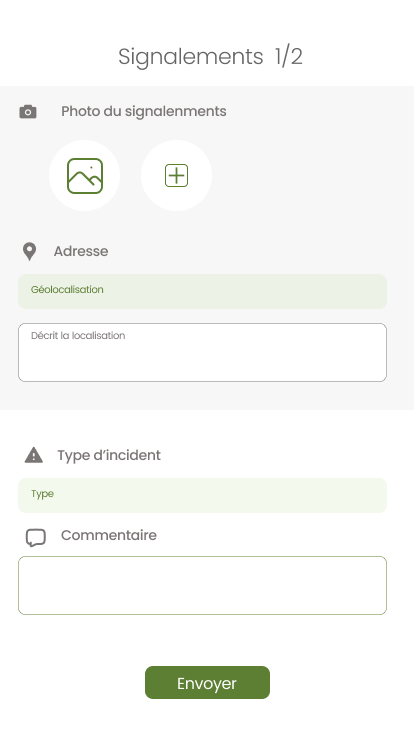
Task: Click the 1/2 step indicator
Action: (289, 56)
